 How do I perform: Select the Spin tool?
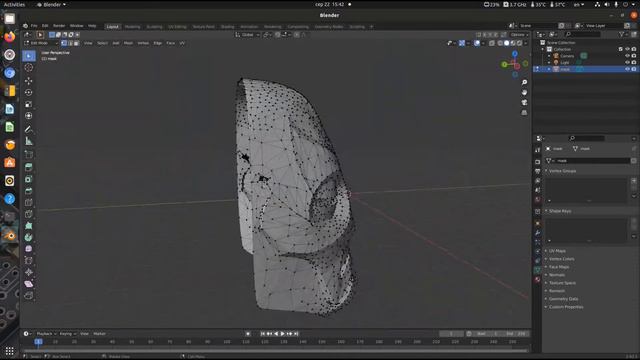pos(29,237)
